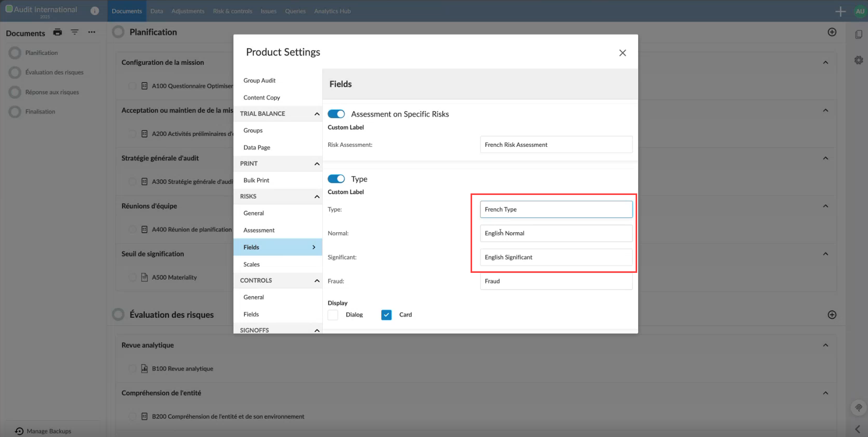Toggle A500 Materiality status circle
This screenshot has height=437, width=868.
pyautogui.click(x=132, y=278)
